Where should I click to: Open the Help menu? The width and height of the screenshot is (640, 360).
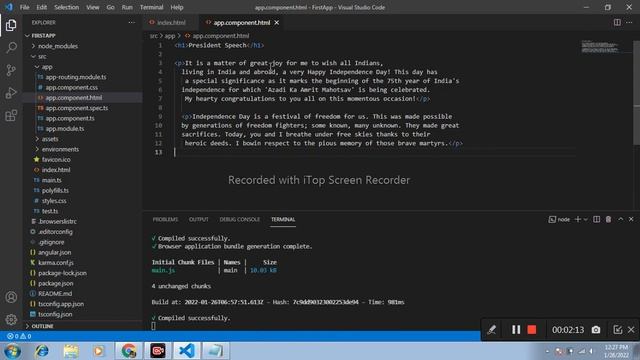[177, 7]
